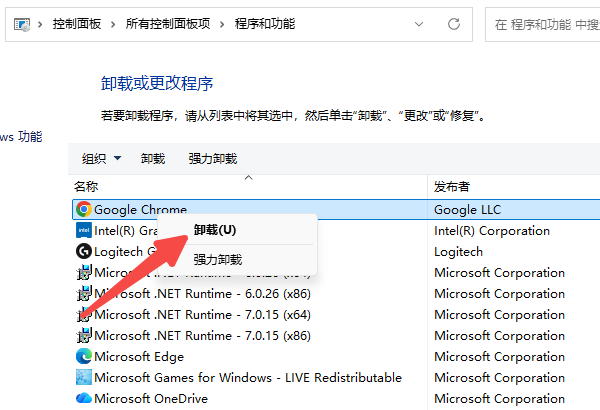Click the Control Panel icon in address bar

click(22, 25)
